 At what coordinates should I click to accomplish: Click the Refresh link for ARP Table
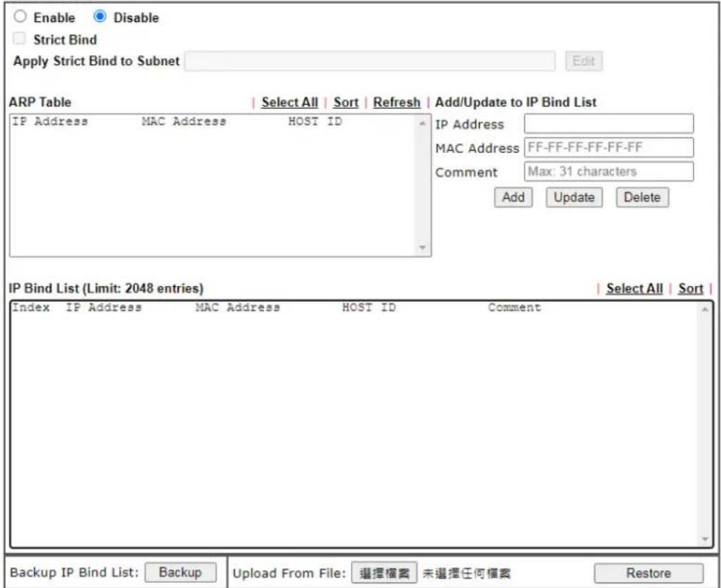pos(396,103)
